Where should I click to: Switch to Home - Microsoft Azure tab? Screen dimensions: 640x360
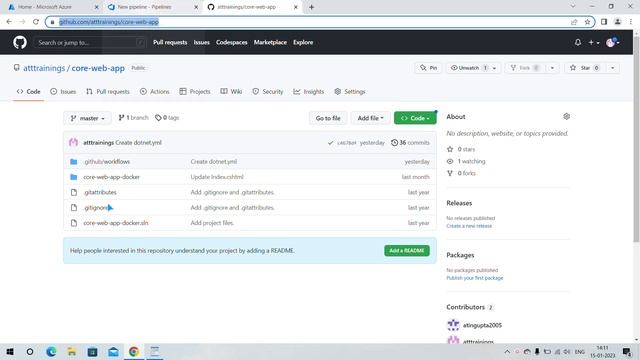click(52, 7)
